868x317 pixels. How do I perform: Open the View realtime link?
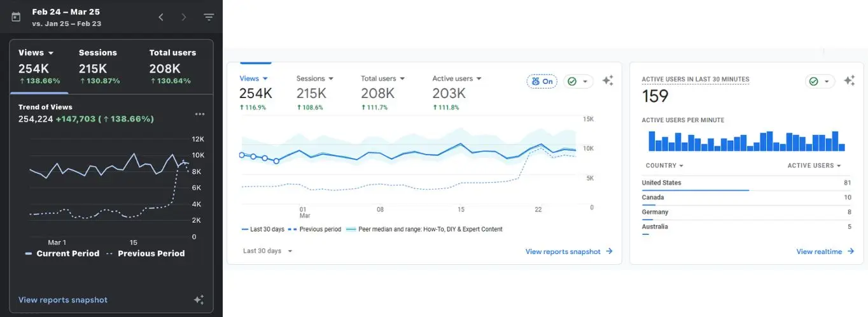point(825,251)
